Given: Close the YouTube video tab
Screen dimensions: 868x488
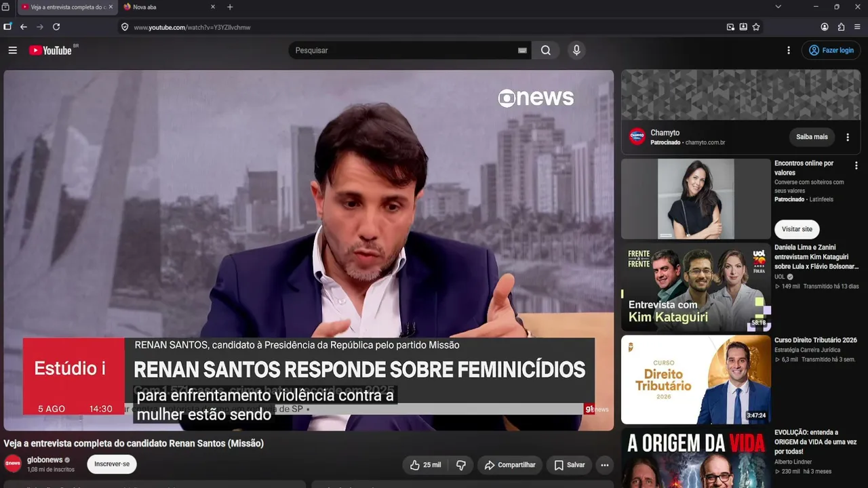Looking at the screenshot, I should 111,7.
